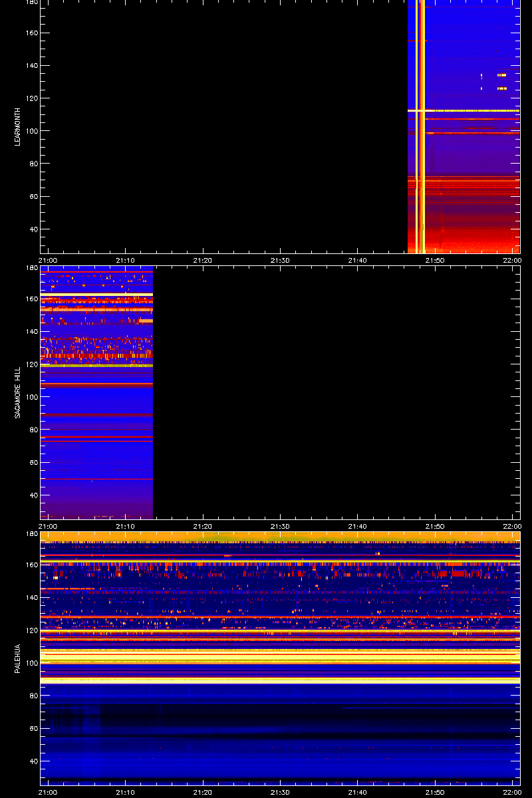Click the SAGAMORE HILL station axis label

pyautogui.click(x=19, y=392)
